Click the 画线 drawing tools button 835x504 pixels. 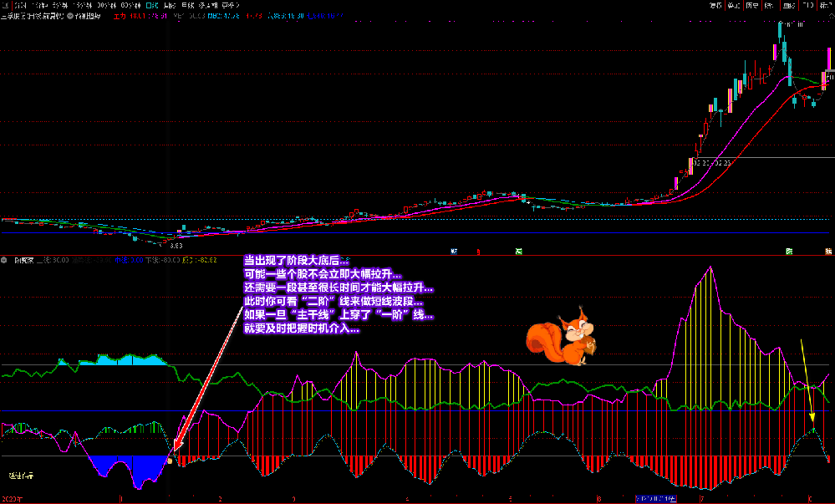[789, 5]
